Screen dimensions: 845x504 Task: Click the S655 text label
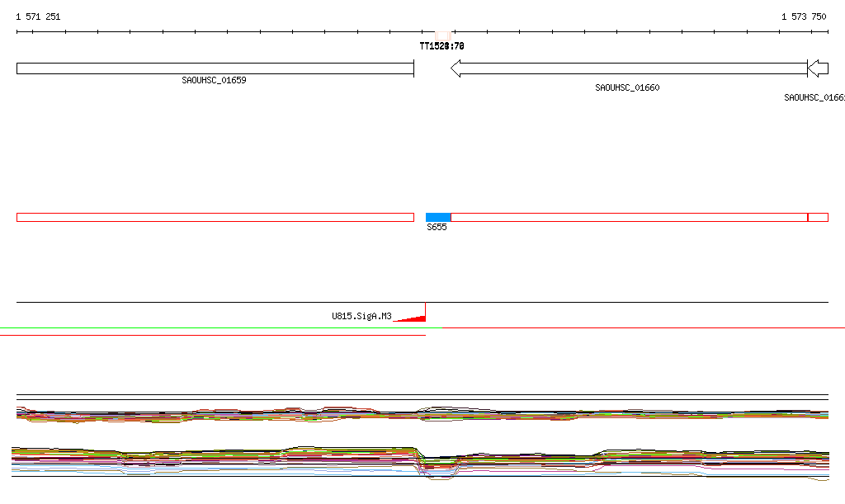point(437,228)
